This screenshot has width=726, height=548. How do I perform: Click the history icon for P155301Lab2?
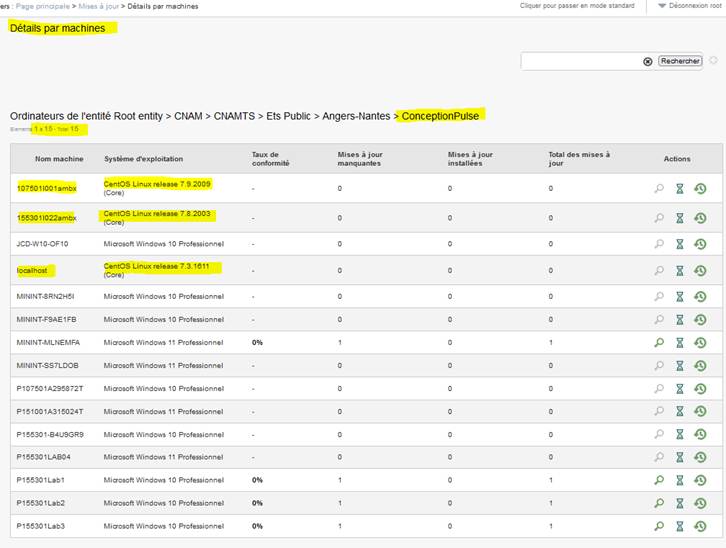click(700, 503)
